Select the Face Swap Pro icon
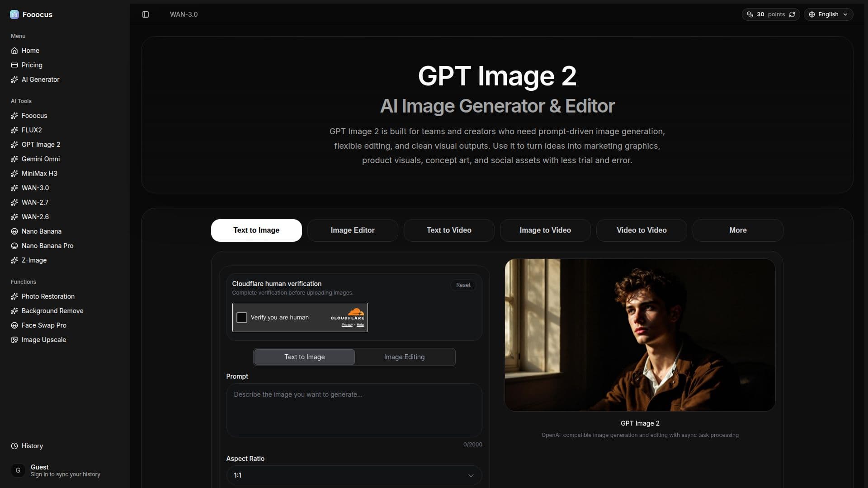This screenshot has width=868, height=488. (x=14, y=325)
